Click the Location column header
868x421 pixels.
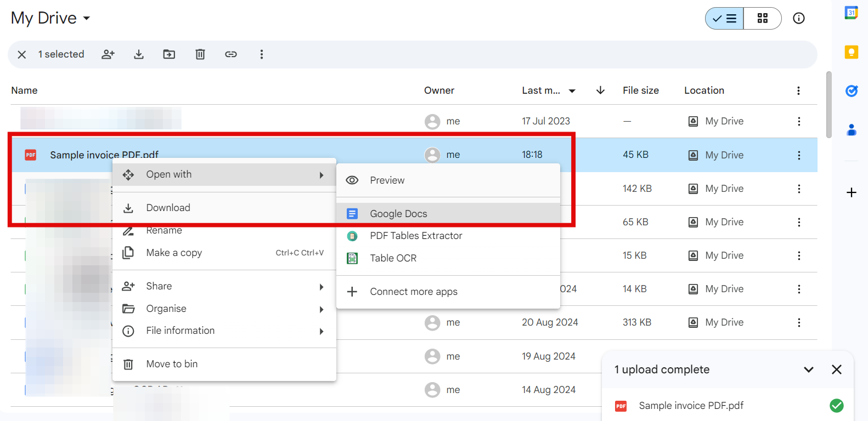[704, 90]
